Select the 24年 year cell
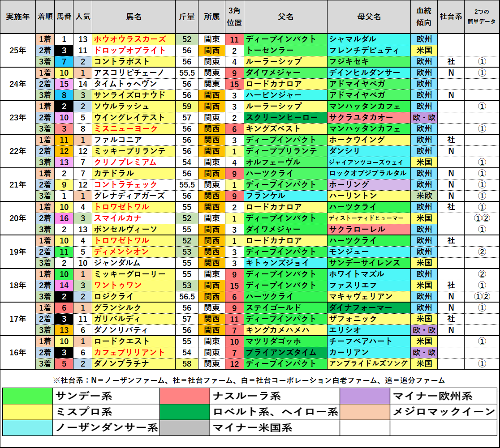 pos(18,84)
